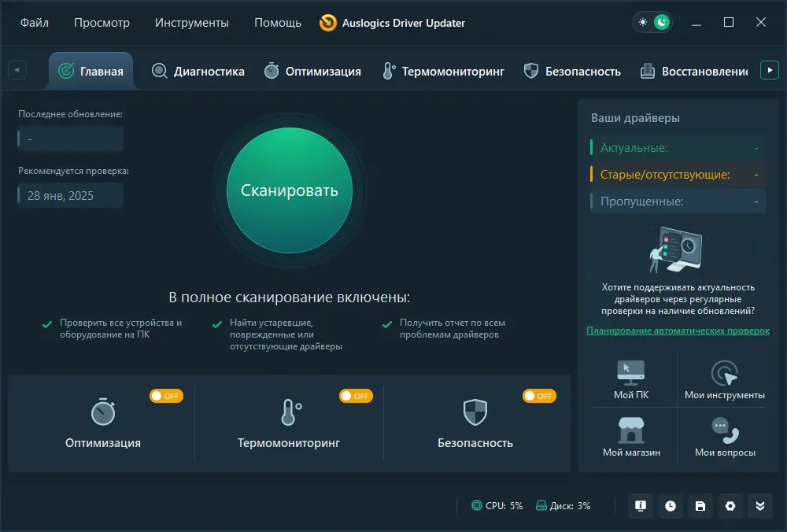The height and width of the screenshot is (532, 787).
Task: Open the info icon in the bottom bar
Action: 640,506
